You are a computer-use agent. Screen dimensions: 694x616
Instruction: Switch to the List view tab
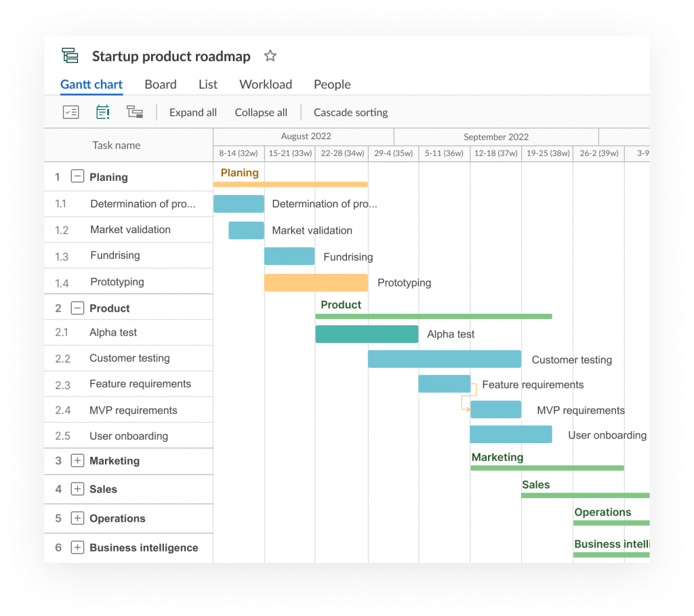tap(207, 84)
